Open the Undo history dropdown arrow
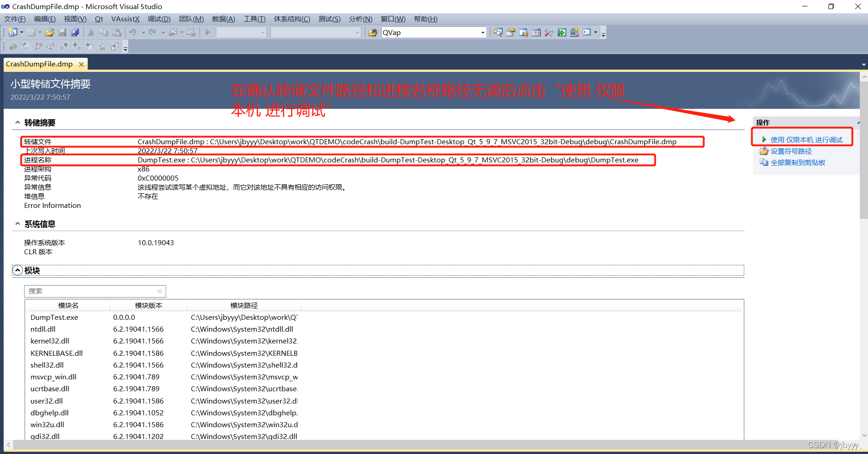Screen dimensions: 868x454 click(x=143, y=32)
